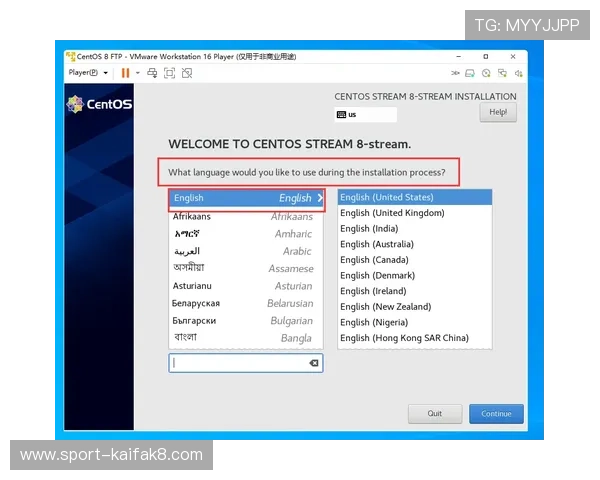Click the Continue button
Image resolution: width=600 pixels, height=480 pixels.
(496, 413)
